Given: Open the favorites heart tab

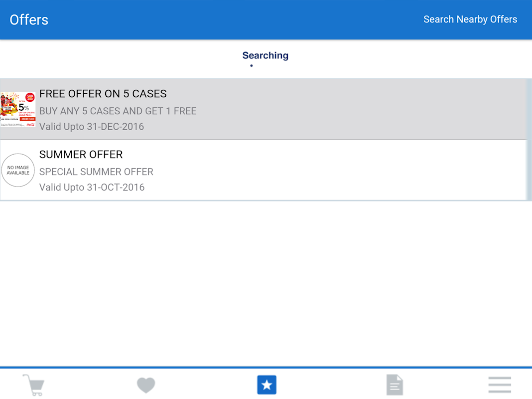Looking at the screenshot, I should coord(146,385).
